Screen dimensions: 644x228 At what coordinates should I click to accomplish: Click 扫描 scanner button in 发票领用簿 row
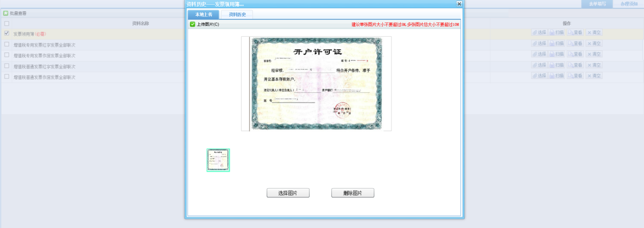[x=557, y=33]
